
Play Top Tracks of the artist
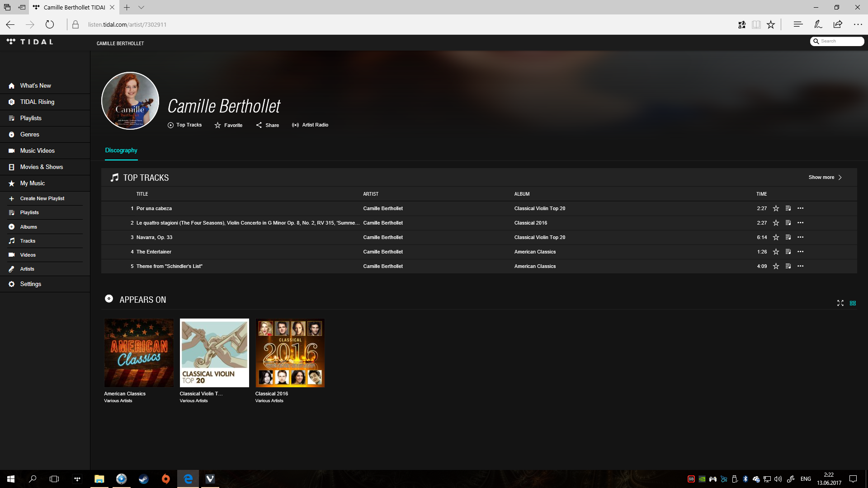(x=184, y=125)
